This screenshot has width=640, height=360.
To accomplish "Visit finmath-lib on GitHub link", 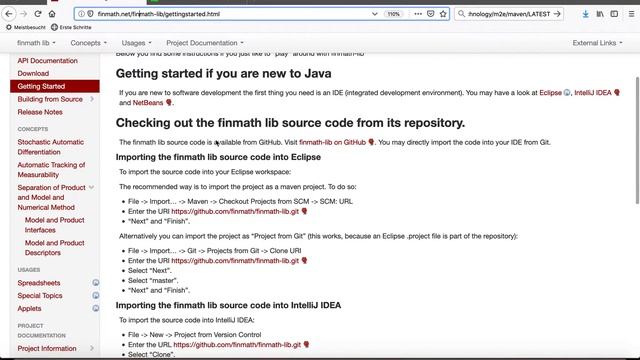I will coord(332,142).
